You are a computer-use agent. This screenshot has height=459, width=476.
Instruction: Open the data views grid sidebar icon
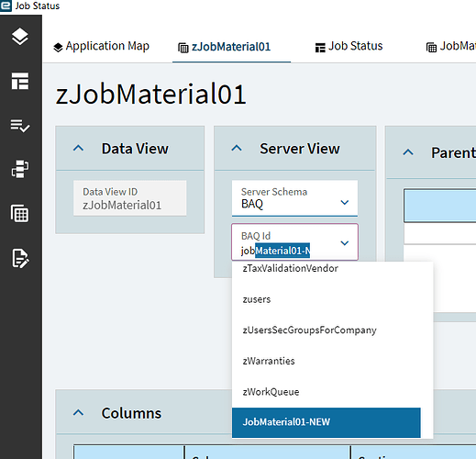[x=20, y=213]
